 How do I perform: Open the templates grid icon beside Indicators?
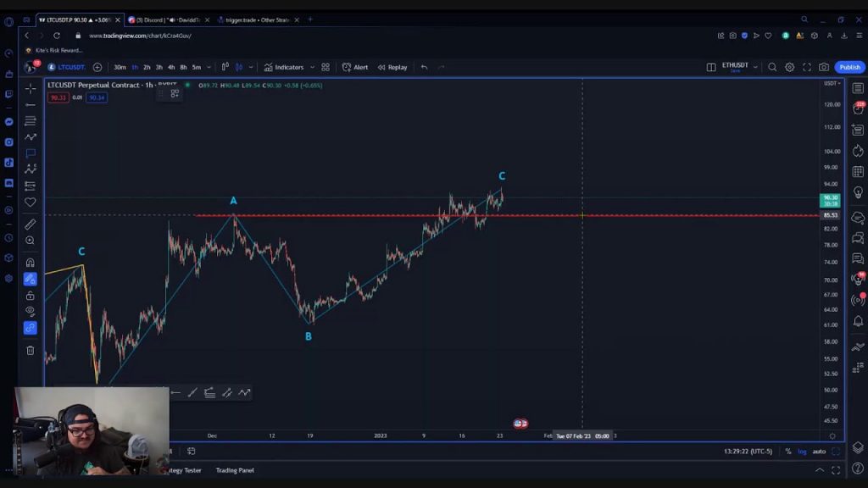(x=325, y=67)
